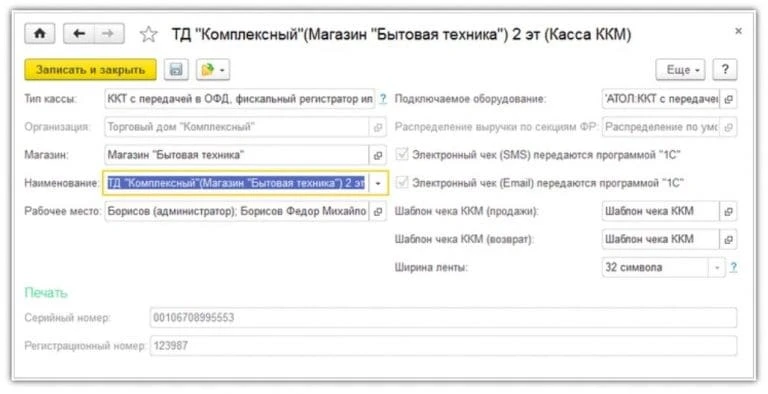Add form to favorites star
The height and width of the screenshot is (394, 768).
click(x=148, y=34)
